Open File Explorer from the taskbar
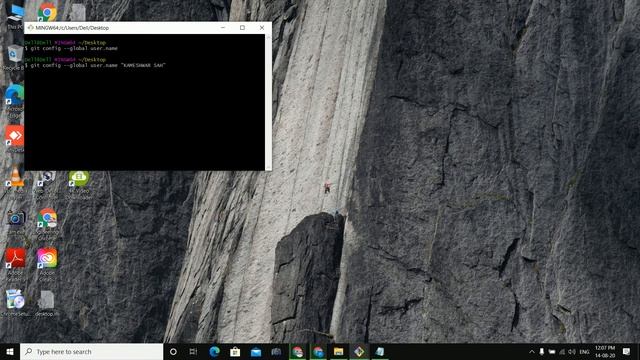This screenshot has width=640, height=360. (338, 351)
